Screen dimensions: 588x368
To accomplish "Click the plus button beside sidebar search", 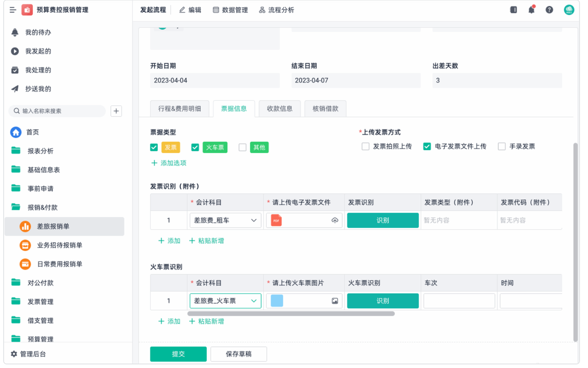I will pyautogui.click(x=116, y=111).
